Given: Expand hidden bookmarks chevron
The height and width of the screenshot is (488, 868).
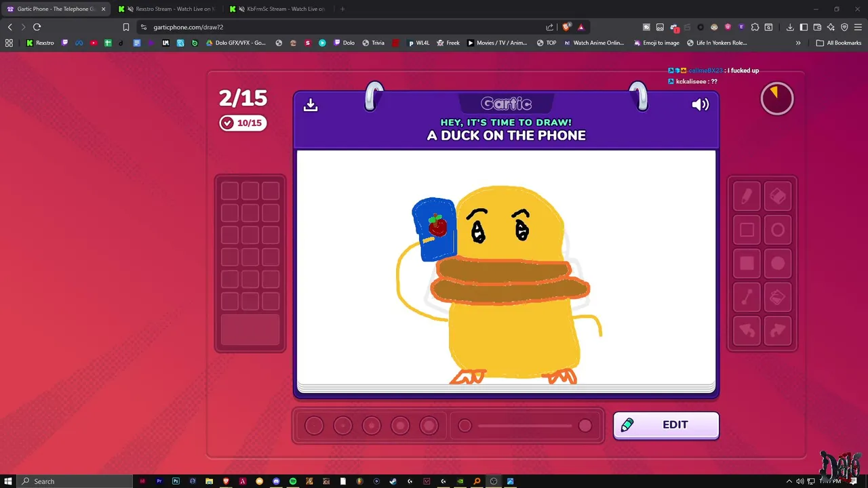Looking at the screenshot, I should pyautogui.click(x=798, y=43).
